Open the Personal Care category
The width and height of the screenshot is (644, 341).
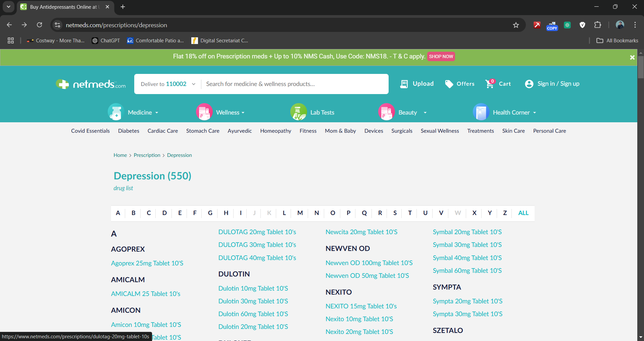click(x=549, y=131)
